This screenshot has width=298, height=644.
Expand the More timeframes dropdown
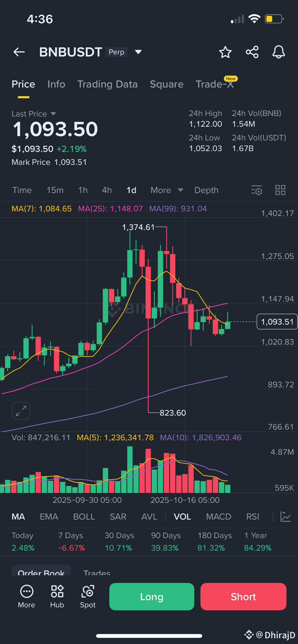click(x=167, y=190)
